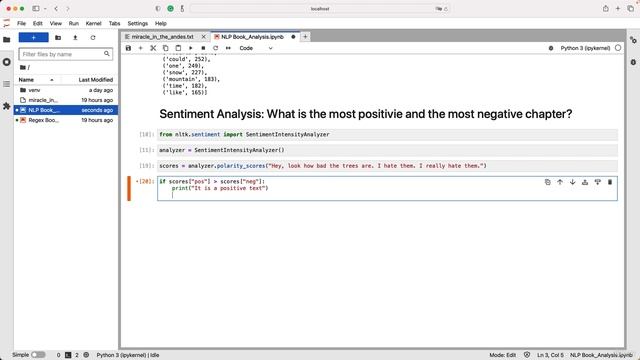Sort files by Name column header
The image size is (640, 360).
point(38,80)
